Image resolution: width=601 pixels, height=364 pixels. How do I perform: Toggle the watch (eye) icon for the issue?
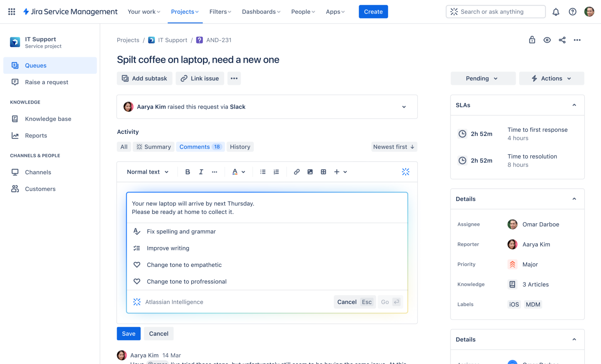point(547,40)
